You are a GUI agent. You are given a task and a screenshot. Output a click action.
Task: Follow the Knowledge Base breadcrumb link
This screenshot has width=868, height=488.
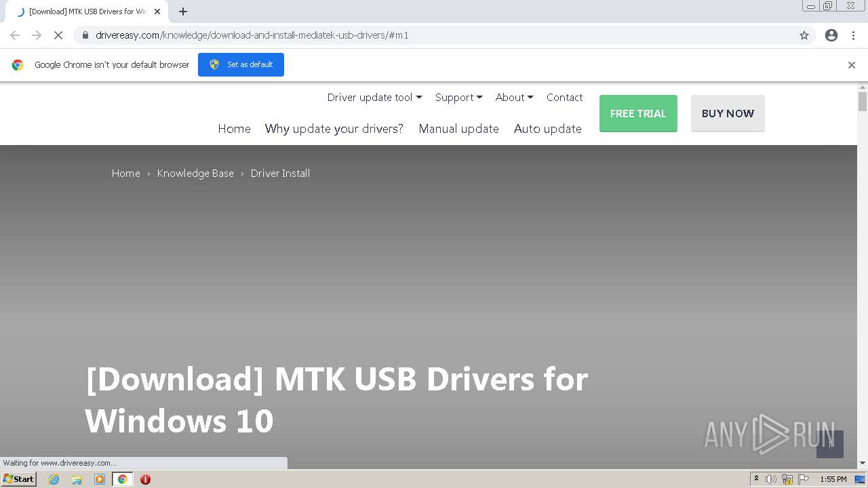coord(195,174)
